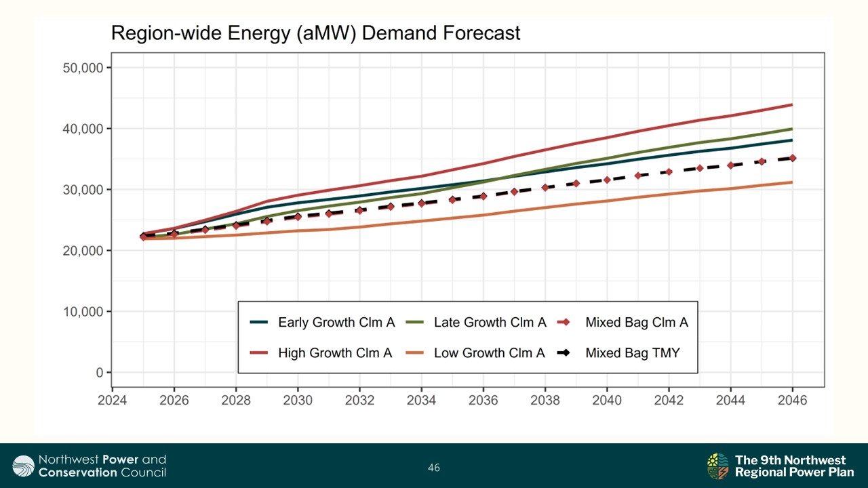
Task: Click the 50,000 label on the y-axis
Action: [x=83, y=68]
